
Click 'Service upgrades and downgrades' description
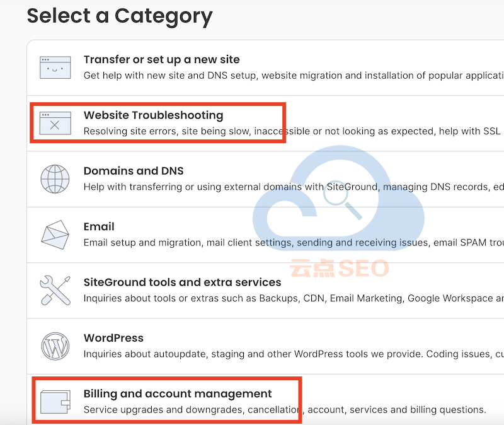tap(285, 410)
